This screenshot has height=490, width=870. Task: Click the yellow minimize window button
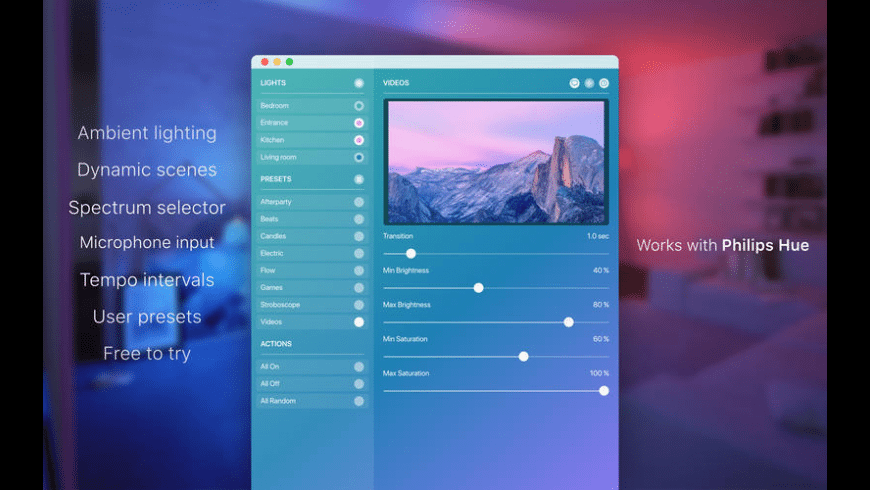[277, 62]
